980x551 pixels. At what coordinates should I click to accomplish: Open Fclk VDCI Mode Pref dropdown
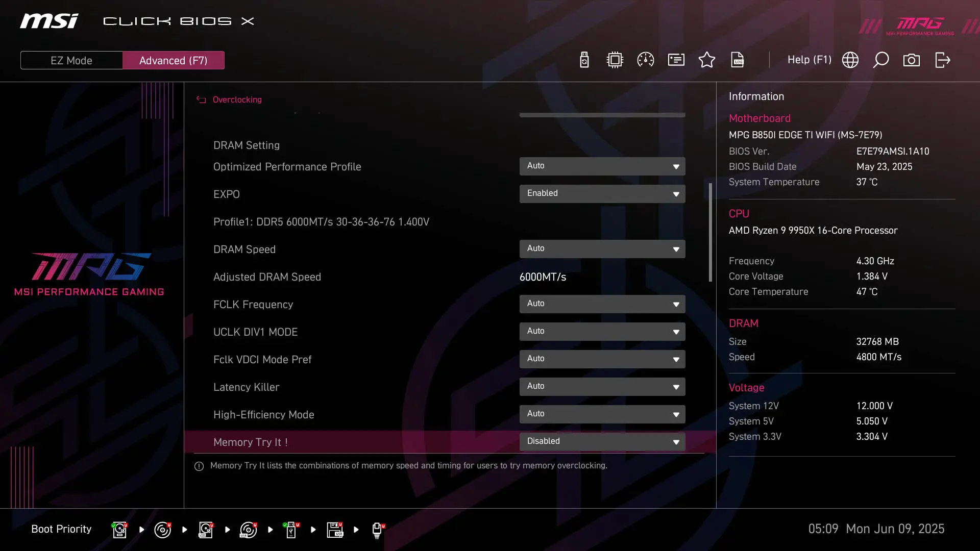pyautogui.click(x=602, y=359)
